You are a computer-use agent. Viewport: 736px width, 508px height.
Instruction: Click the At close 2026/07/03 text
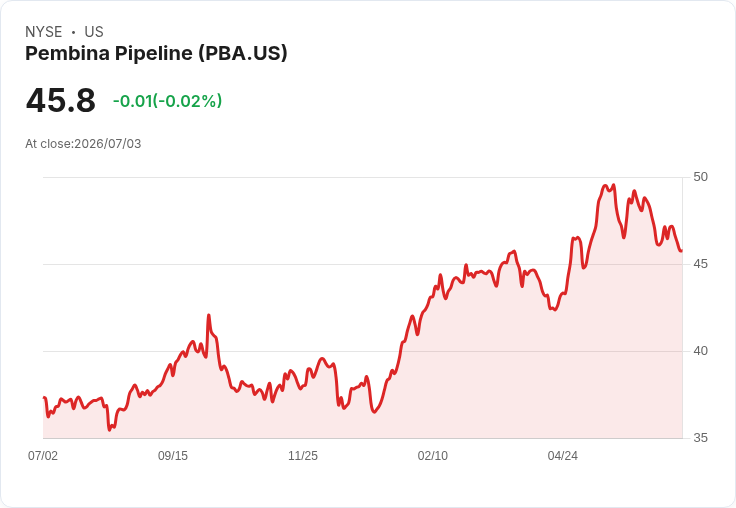pos(83,144)
